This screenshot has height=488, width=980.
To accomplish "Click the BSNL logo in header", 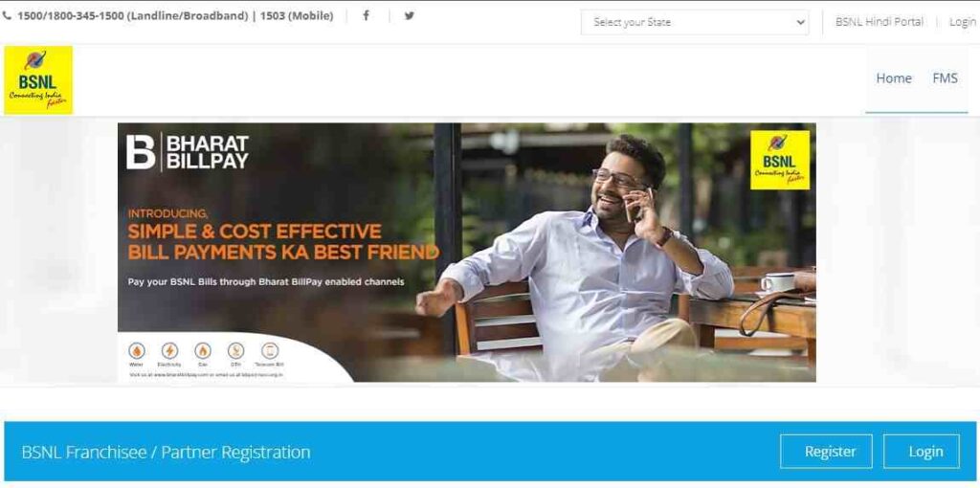I will (x=38, y=80).
